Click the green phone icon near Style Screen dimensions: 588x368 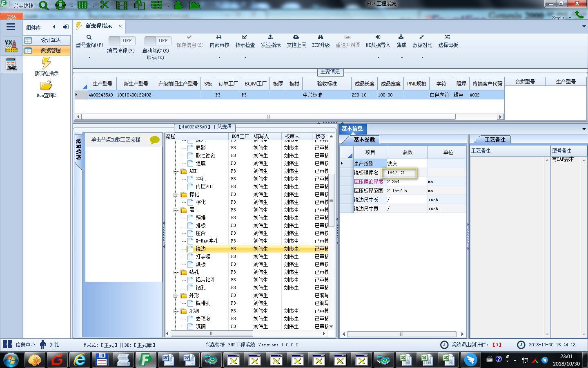pos(579,15)
